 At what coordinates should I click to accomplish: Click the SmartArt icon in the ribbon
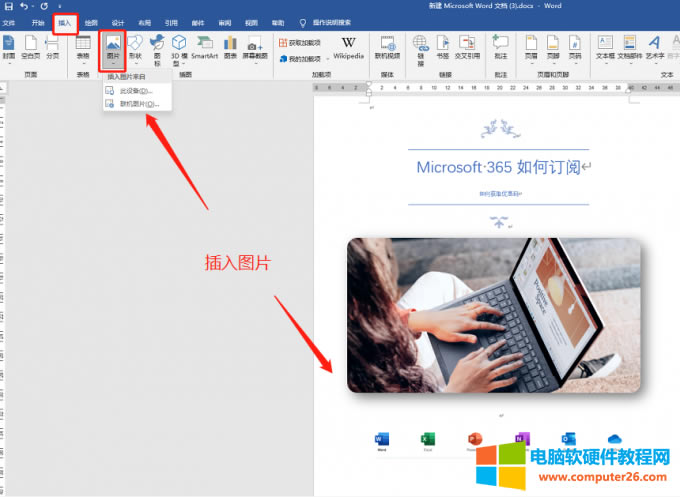(x=204, y=47)
